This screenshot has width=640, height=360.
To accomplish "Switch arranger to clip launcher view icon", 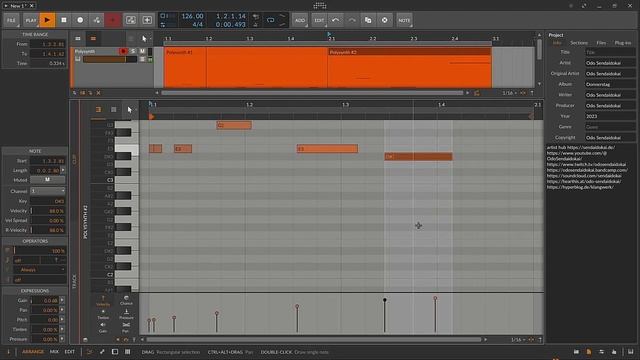I will 78,38.
